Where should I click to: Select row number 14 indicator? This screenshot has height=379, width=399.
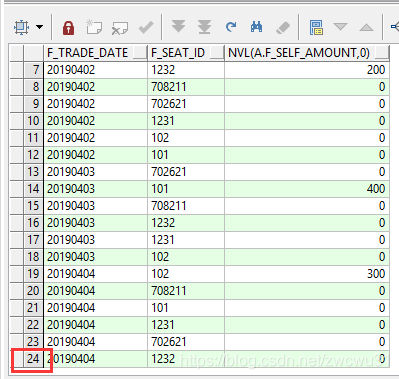pyautogui.click(x=33, y=189)
